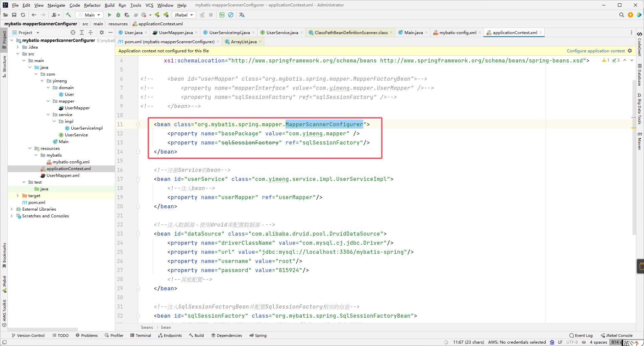Viewport: 644px width, 346px height.
Task: Go to next highlighted error arrow
Action: [x=632, y=60]
